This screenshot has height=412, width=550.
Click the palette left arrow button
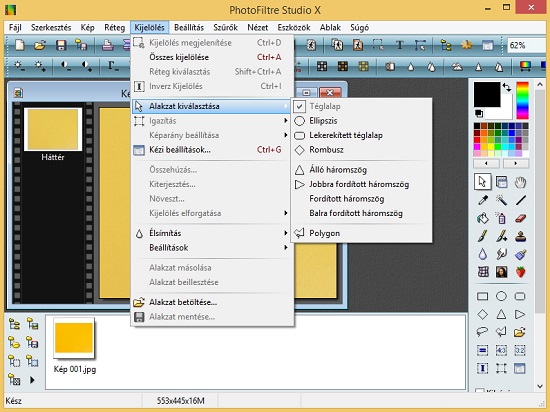pos(486,163)
